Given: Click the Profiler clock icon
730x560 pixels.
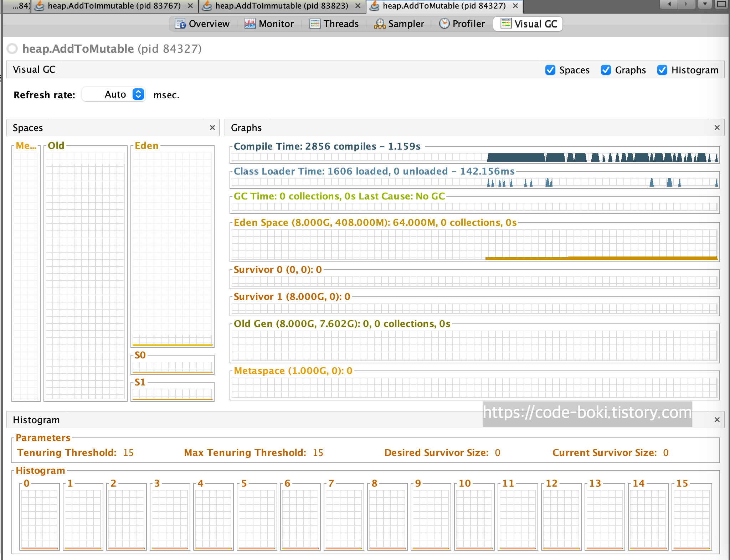Looking at the screenshot, I should [x=444, y=24].
